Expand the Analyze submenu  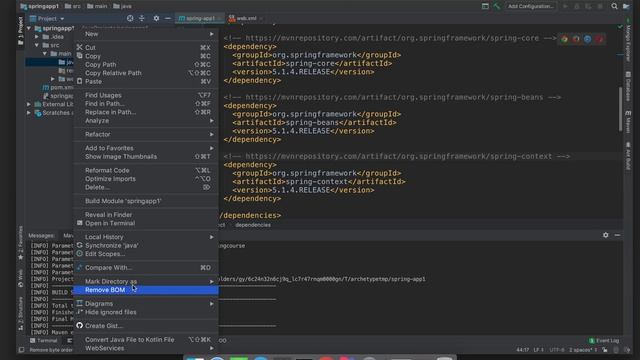(146, 121)
